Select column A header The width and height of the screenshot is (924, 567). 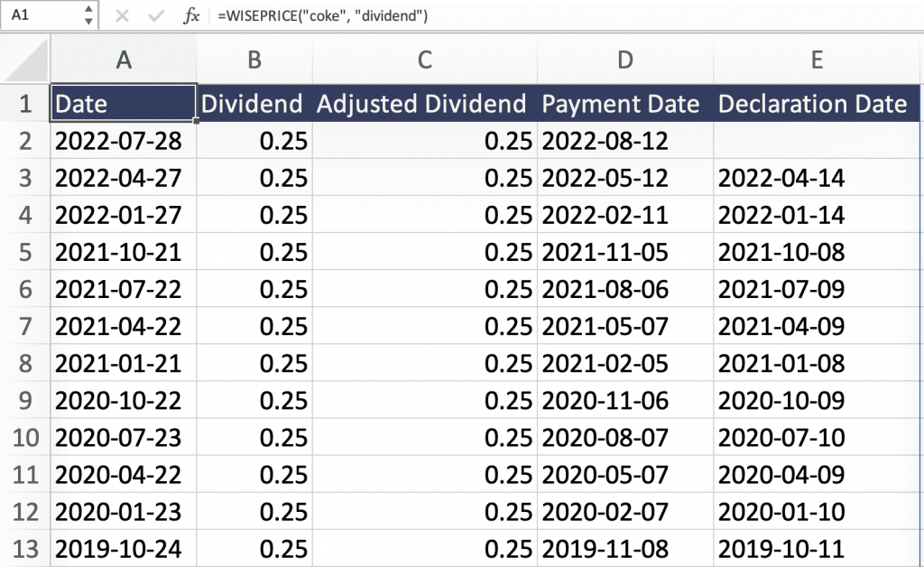pos(124,60)
